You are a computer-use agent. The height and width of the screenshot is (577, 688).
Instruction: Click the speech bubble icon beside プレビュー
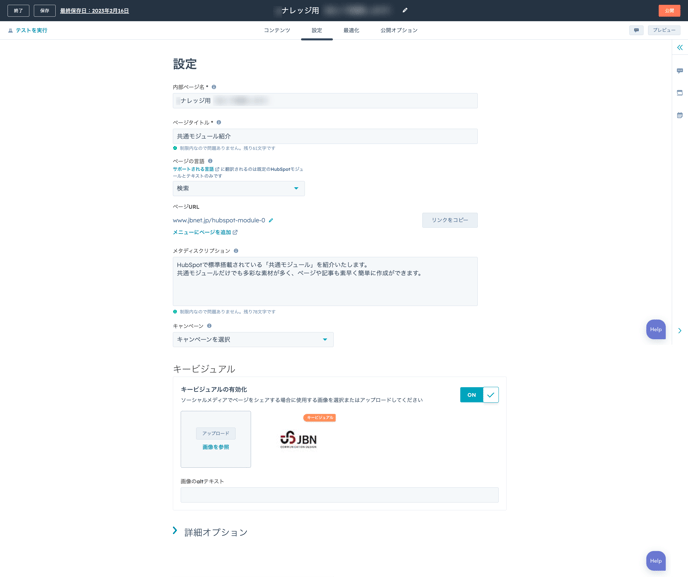point(636,30)
